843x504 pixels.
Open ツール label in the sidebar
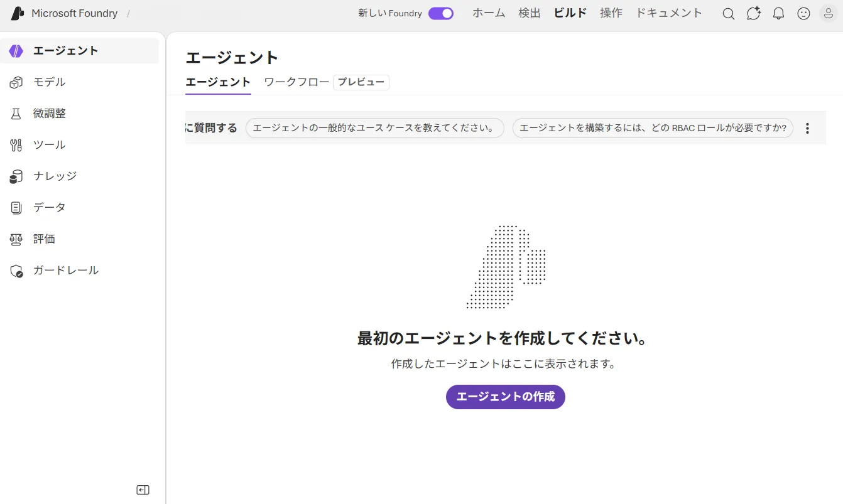click(x=50, y=145)
